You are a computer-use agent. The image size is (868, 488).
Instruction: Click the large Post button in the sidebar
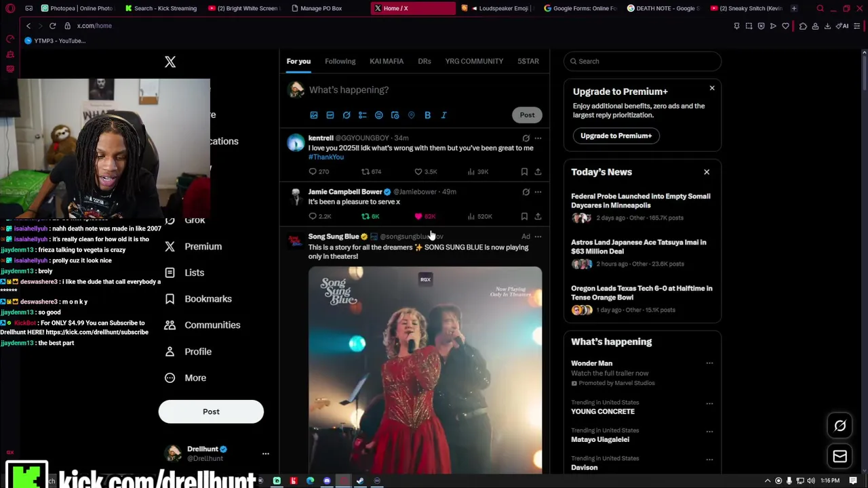point(211,411)
